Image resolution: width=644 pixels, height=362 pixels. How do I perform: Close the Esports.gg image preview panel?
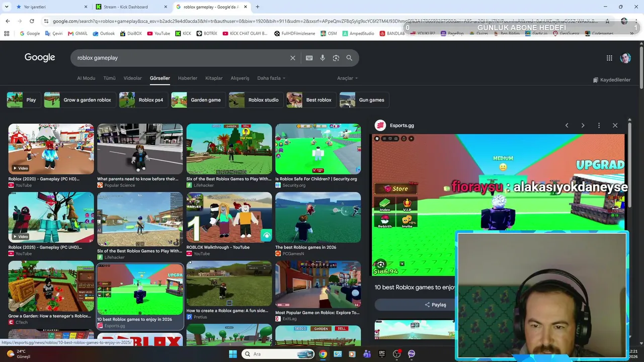click(615, 125)
